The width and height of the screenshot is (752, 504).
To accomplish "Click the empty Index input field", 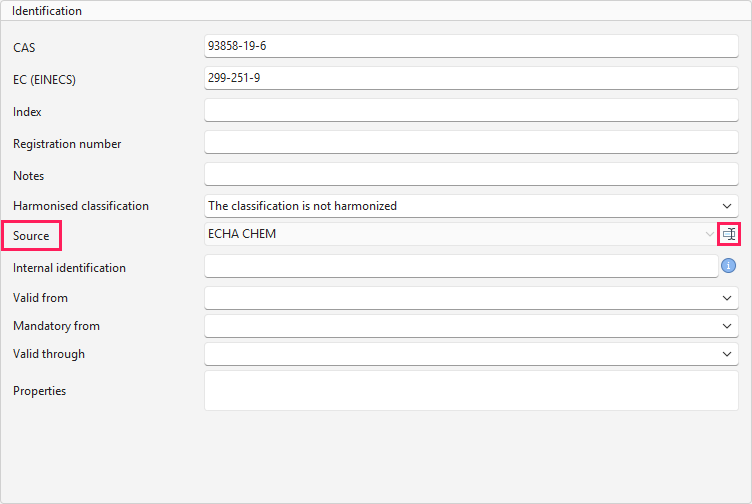I will (471, 110).
